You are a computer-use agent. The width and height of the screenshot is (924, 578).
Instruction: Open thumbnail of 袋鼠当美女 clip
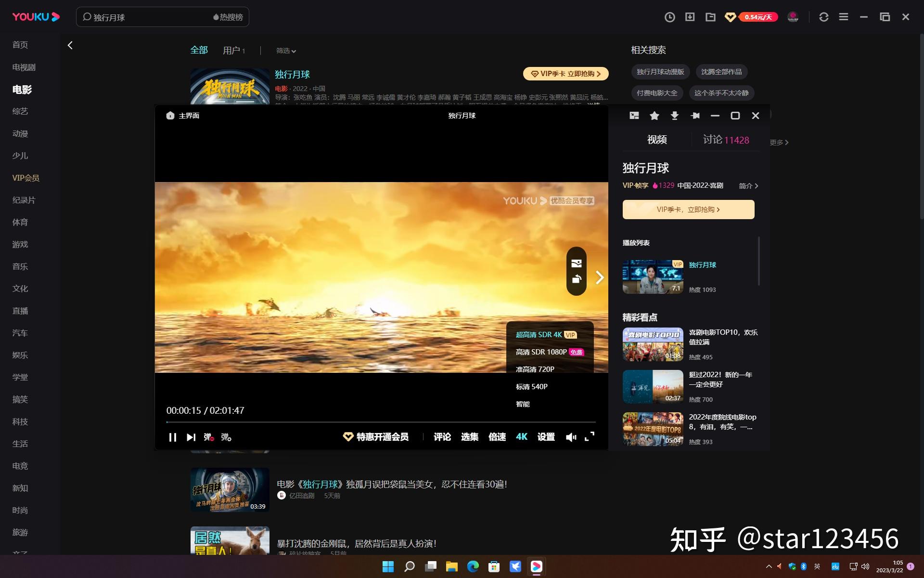coord(230,489)
